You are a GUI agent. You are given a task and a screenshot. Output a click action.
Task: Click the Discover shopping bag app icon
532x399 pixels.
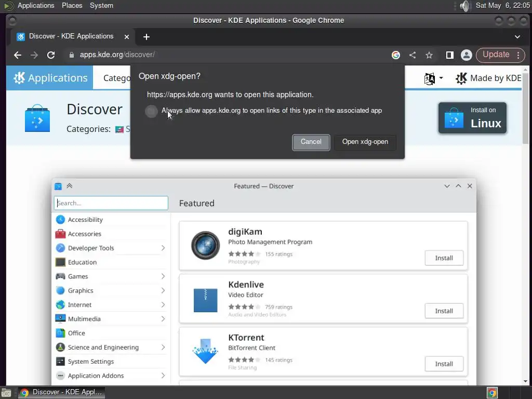click(37, 118)
